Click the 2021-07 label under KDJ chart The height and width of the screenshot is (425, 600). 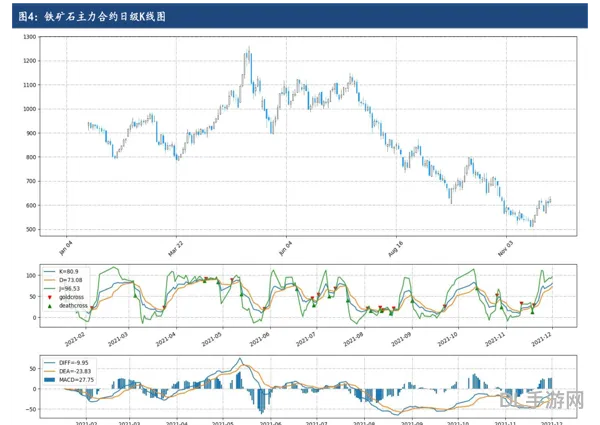[306, 339]
